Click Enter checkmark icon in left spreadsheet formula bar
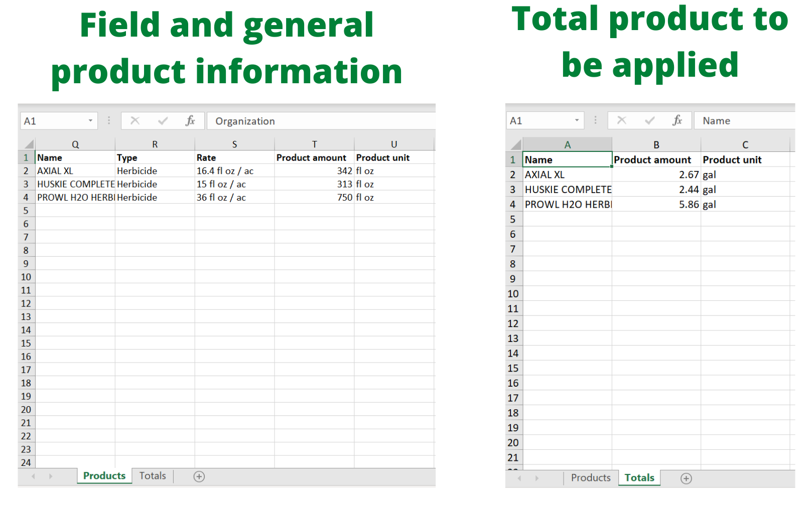 coord(163,121)
